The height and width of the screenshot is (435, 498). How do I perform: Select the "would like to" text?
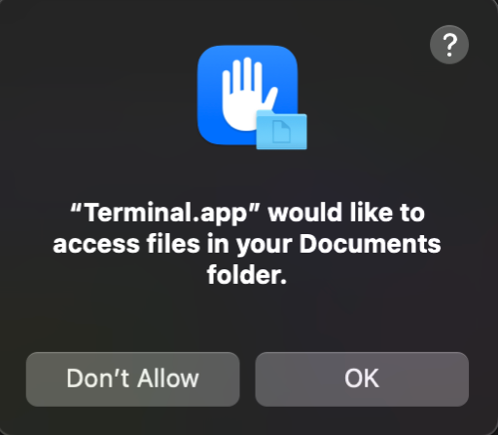pos(347,213)
